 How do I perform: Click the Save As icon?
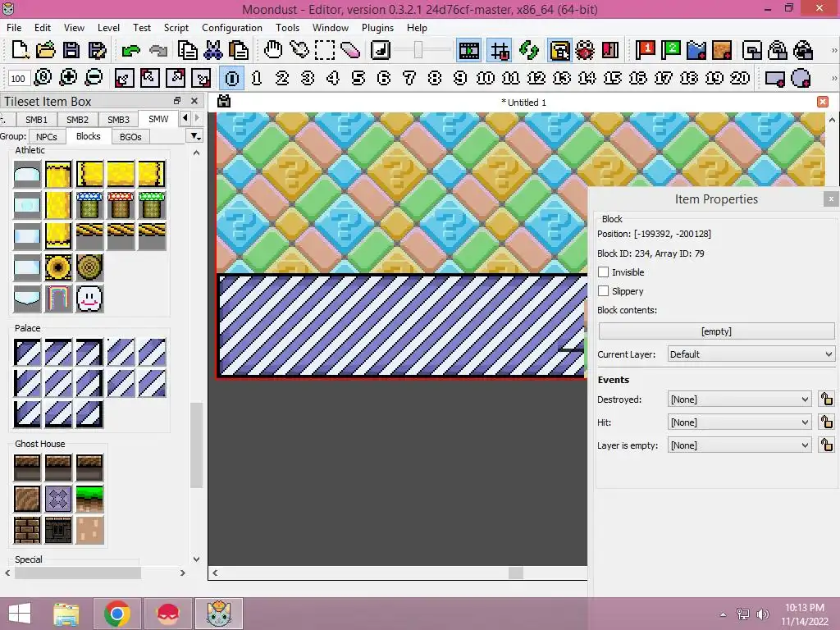point(97,50)
